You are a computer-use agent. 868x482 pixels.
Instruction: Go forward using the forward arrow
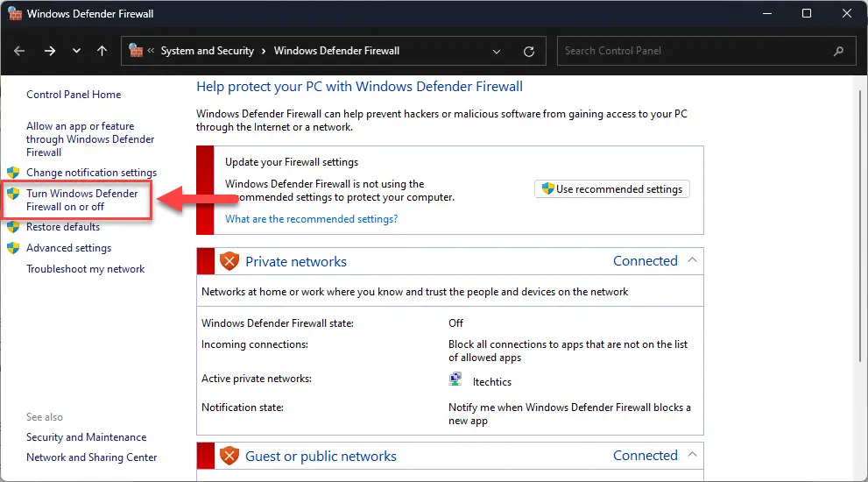coord(50,51)
